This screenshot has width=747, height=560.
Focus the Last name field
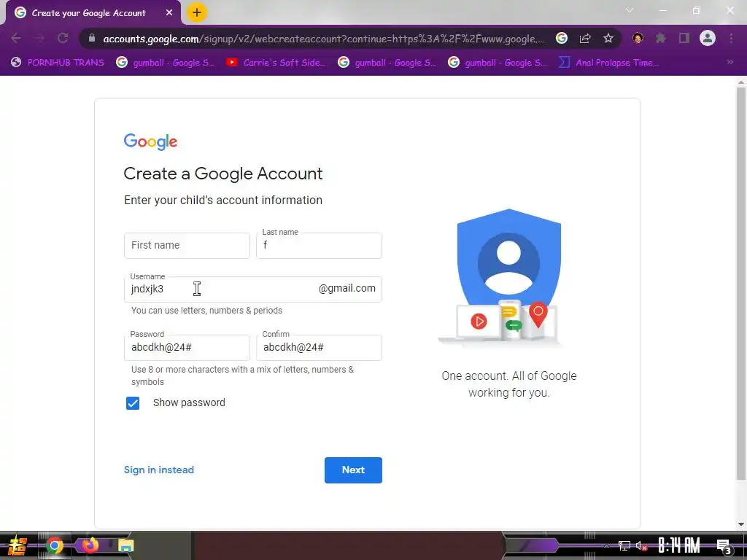319,246
